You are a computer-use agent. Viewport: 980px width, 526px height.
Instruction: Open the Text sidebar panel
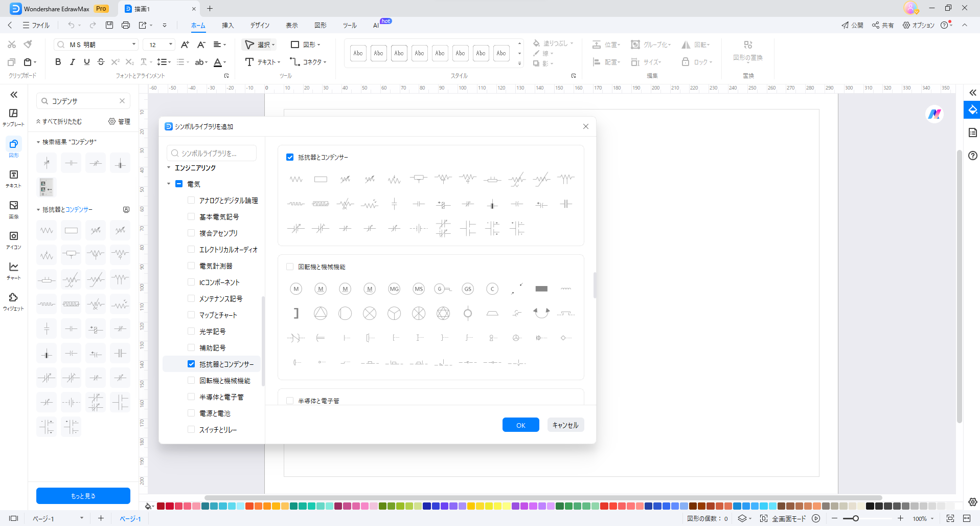pyautogui.click(x=13, y=179)
